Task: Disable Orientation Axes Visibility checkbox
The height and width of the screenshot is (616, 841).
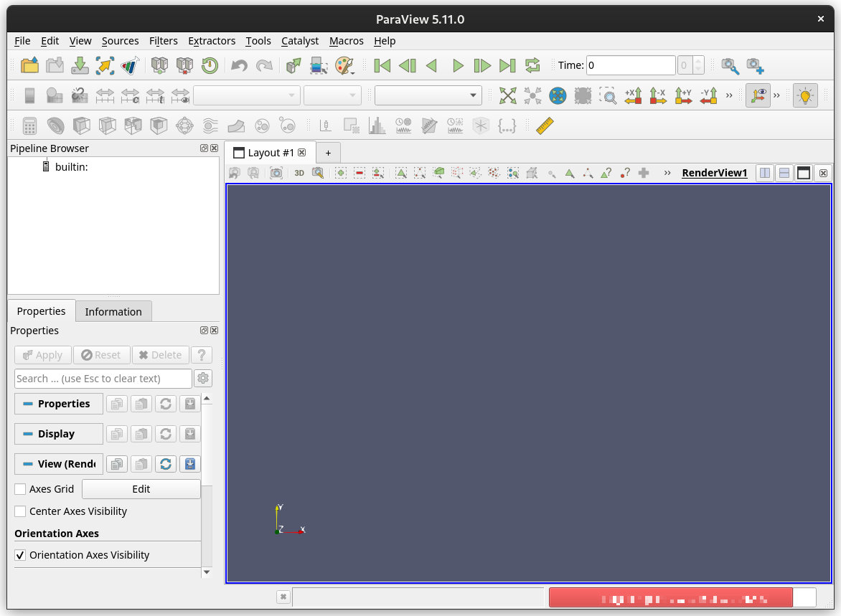Action: pos(20,555)
